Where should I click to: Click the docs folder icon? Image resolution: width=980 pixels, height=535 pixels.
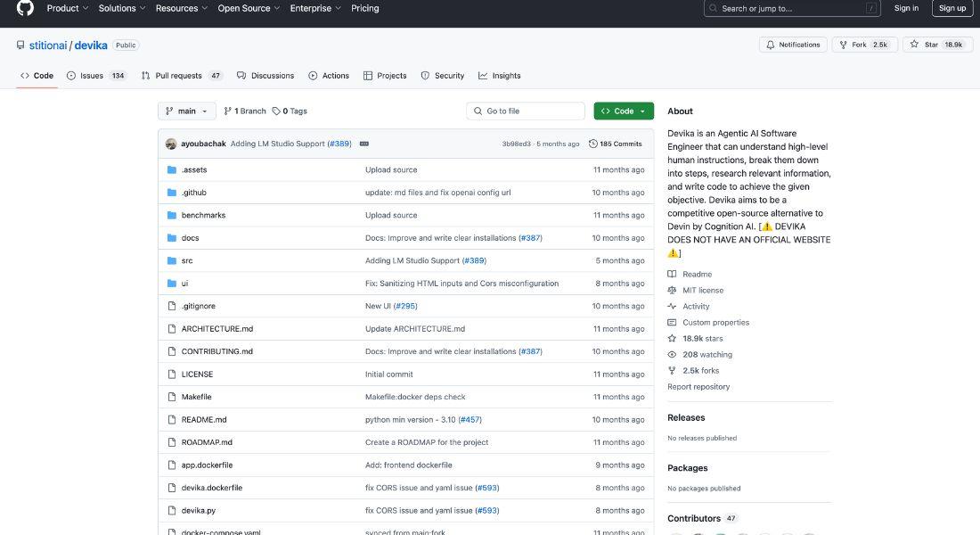click(x=172, y=238)
